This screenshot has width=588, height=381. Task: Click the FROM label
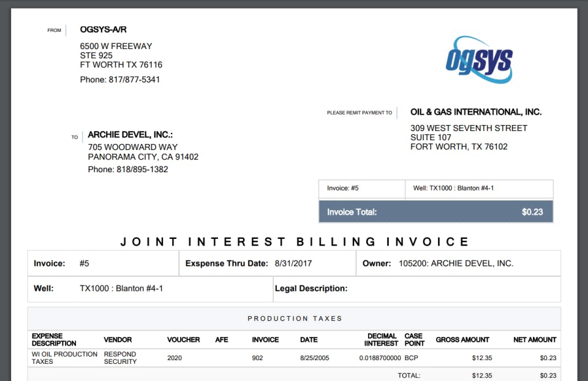click(54, 31)
